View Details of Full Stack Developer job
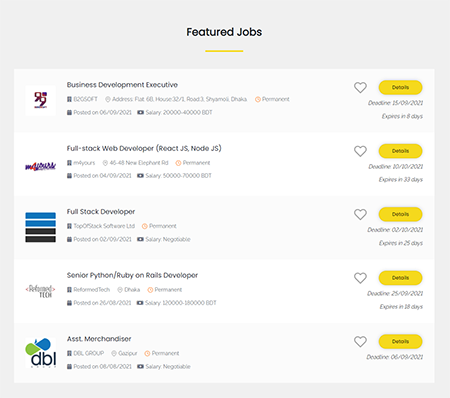The width and height of the screenshot is (450, 398). coord(400,214)
